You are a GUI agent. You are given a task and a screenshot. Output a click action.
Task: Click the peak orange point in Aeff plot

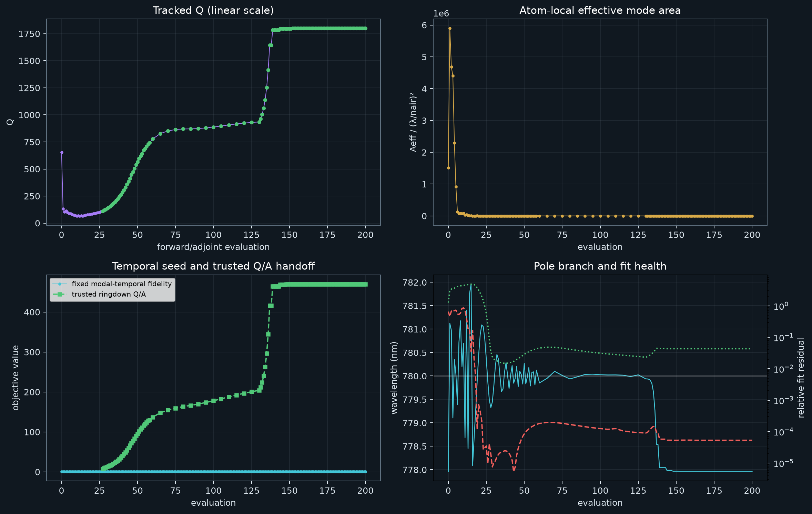(450, 29)
